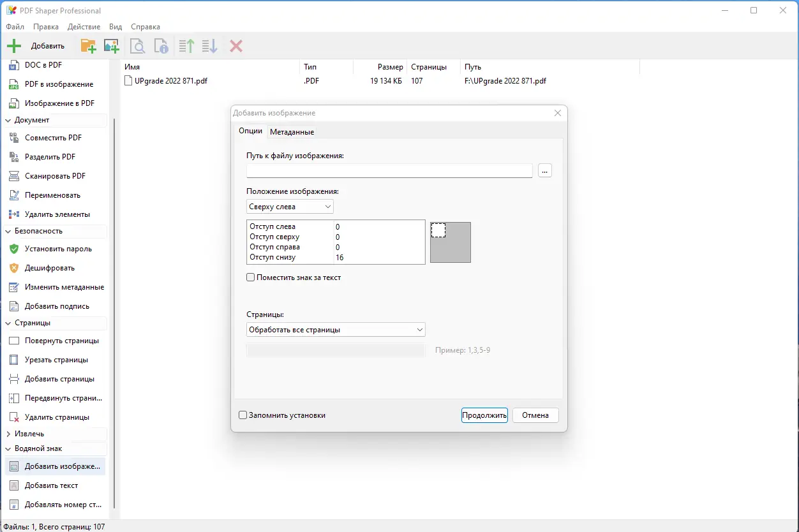
Task: Open Добавить подпись tool
Action: click(x=56, y=306)
